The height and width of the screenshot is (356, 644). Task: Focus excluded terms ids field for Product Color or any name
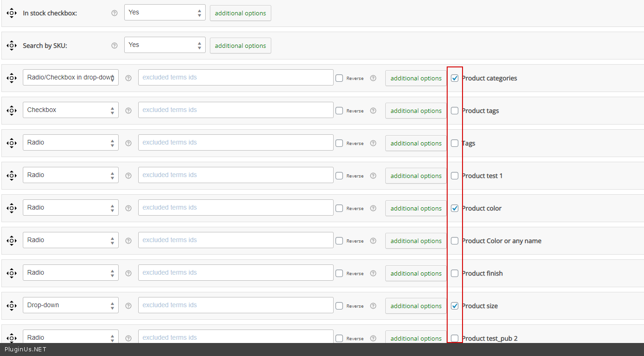[235, 240]
